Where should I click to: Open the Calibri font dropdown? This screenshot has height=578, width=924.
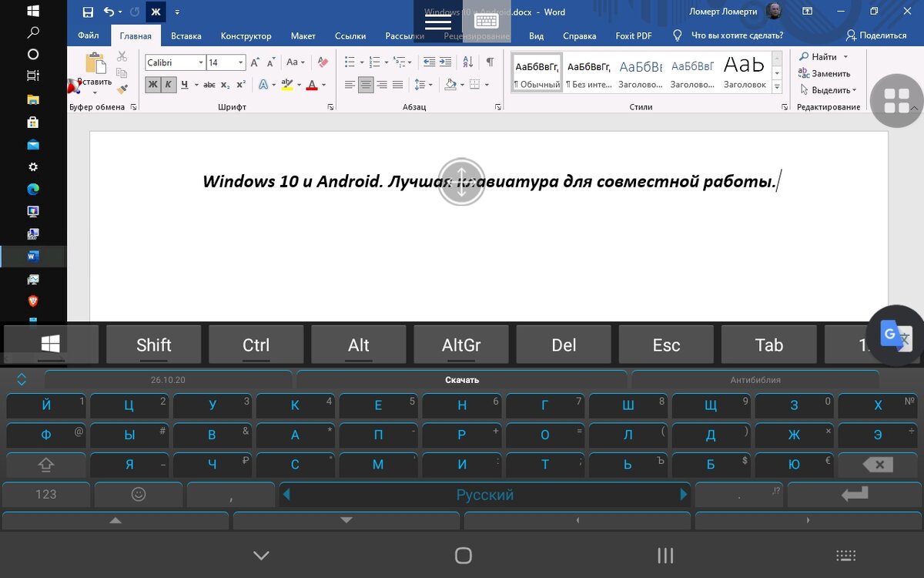pos(199,62)
